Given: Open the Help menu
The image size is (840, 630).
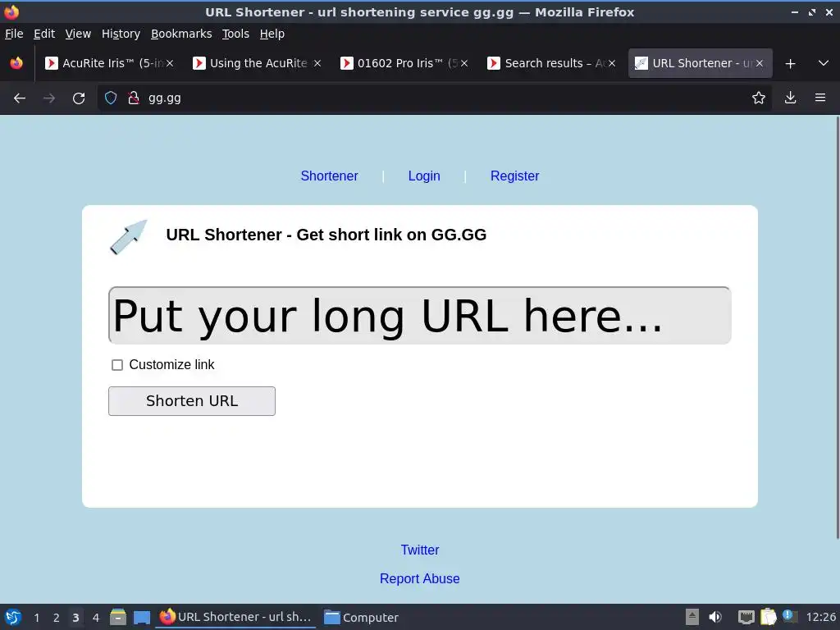Looking at the screenshot, I should [x=272, y=34].
